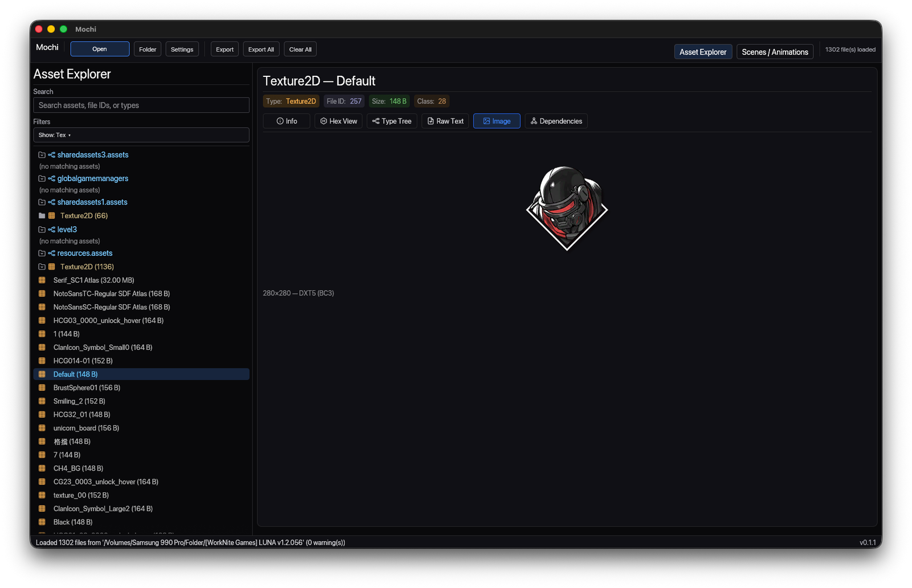912x588 pixels.
Task: Click the texture icon for BrustSphere01
Action: tap(42, 388)
